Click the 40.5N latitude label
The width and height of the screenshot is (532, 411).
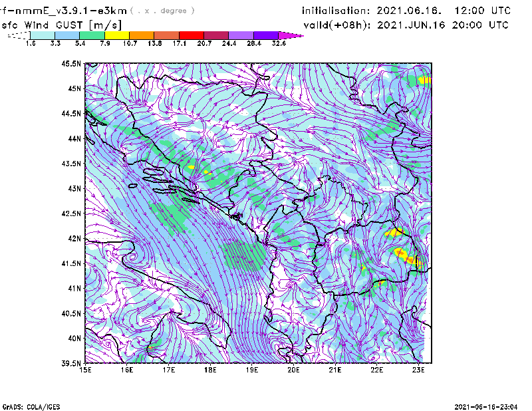click(x=71, y=313)
